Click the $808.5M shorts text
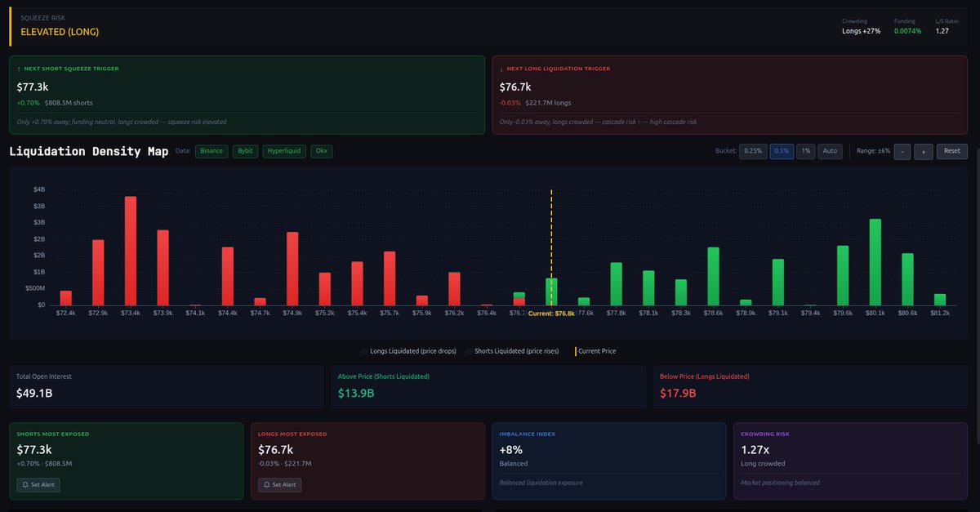980x512 pixels. 69,104
